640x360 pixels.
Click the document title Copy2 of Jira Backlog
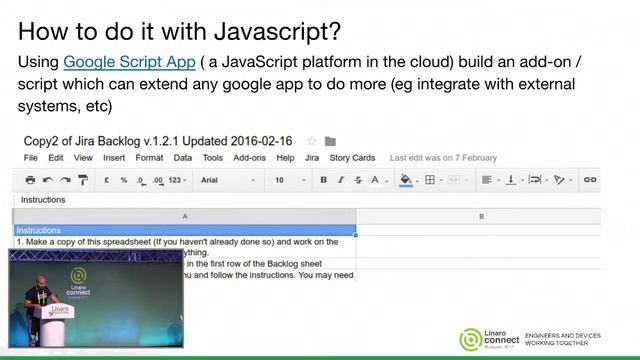coord(158,141)
